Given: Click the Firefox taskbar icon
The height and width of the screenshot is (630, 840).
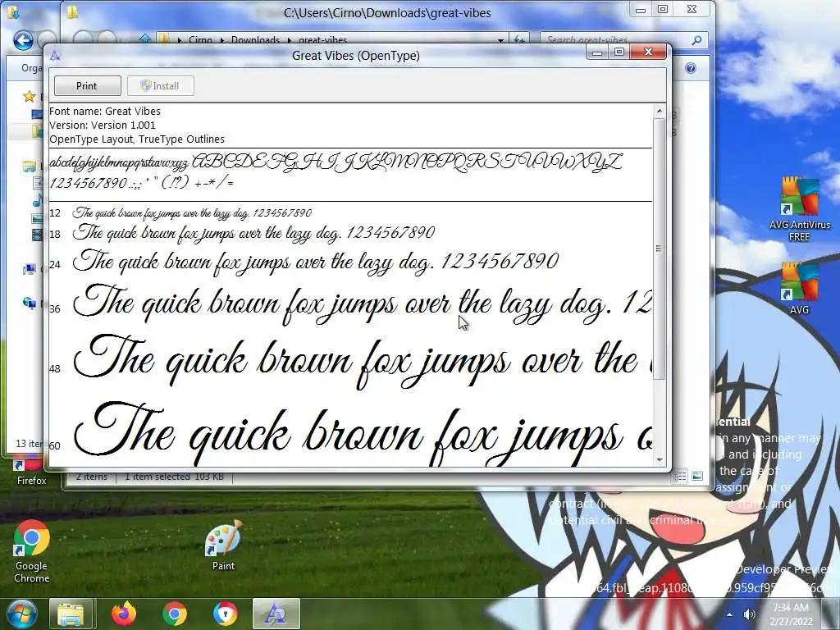Looking at the screenshot, I should [124, 614].
